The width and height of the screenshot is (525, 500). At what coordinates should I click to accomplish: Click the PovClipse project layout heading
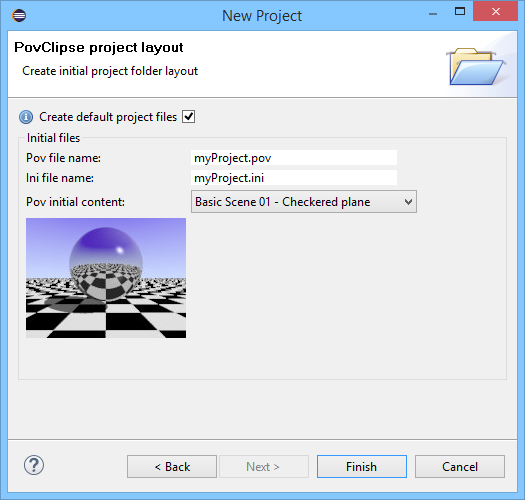tap(99, 48)
